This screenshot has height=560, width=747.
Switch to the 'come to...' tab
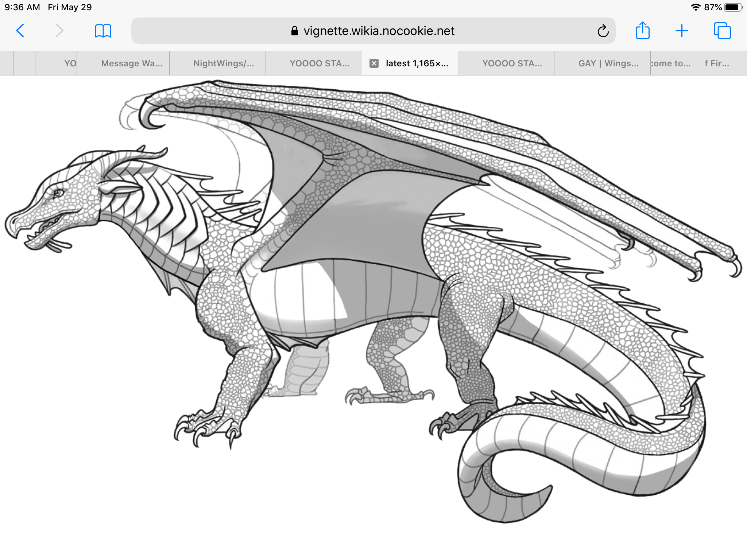pos(670,63)
